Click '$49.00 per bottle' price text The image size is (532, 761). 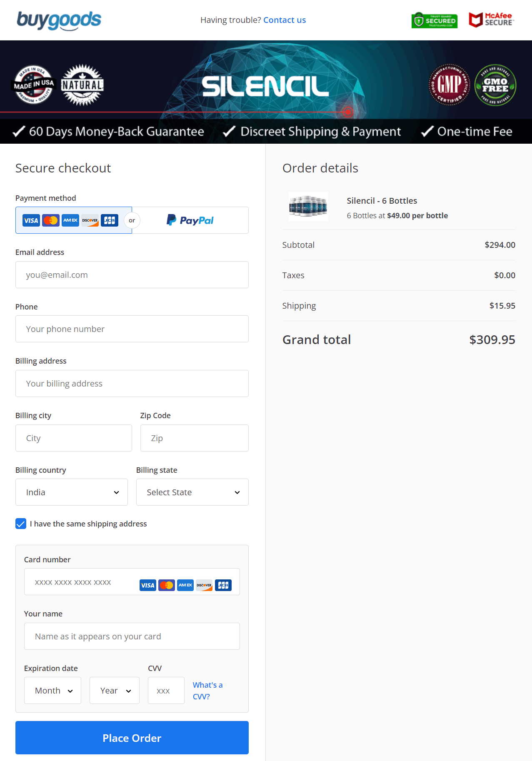tap(417, 216)
